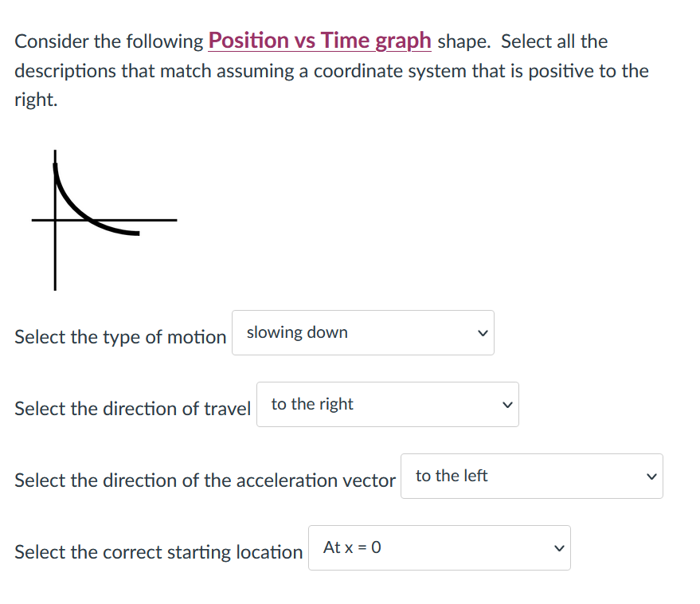Open the acceleration vector direction dropdown
This screenshot has height=604, width=700.
532,477
